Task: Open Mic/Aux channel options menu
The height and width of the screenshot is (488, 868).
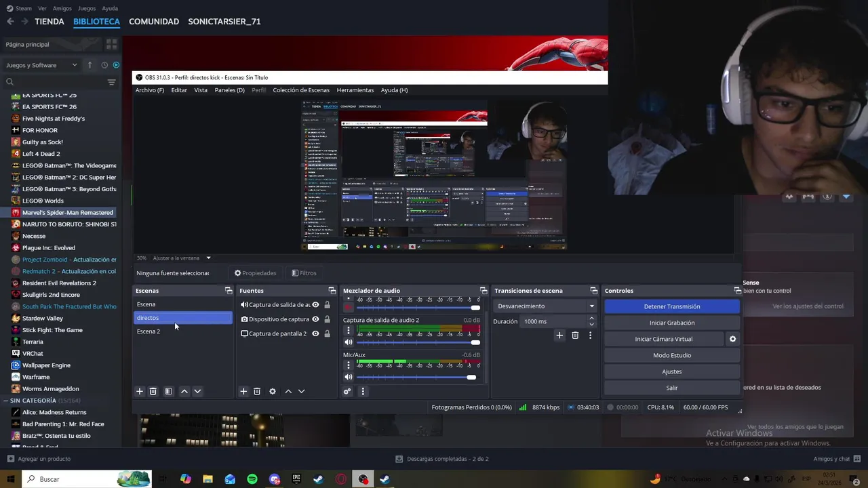Action: (x=349, y=365)
